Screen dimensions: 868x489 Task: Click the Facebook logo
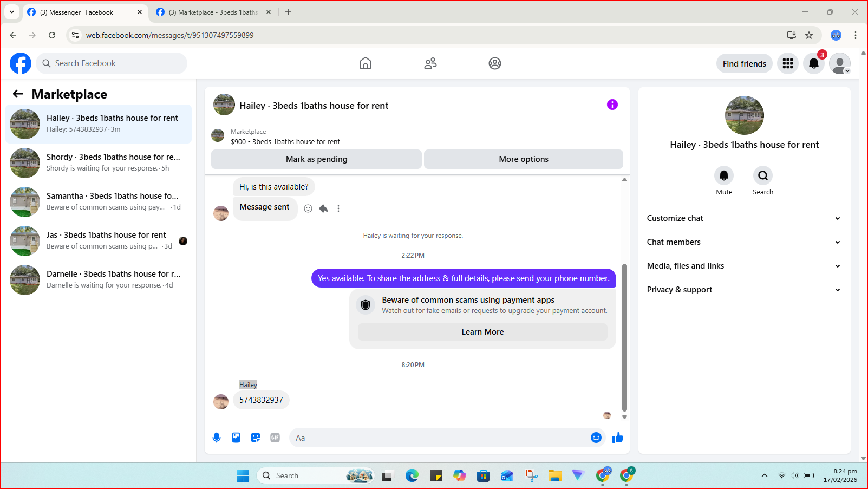[x=21, y=63]
